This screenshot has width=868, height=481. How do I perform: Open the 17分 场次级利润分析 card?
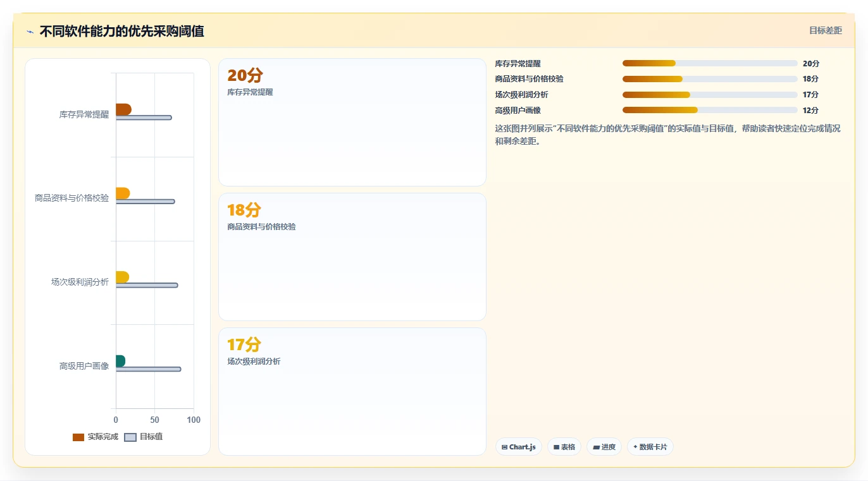352,392
